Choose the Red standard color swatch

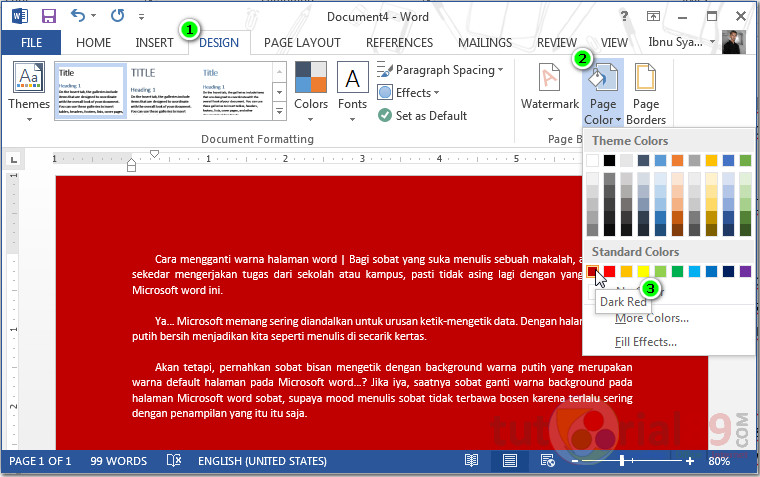pyautogui.click(x=609, y=271)
